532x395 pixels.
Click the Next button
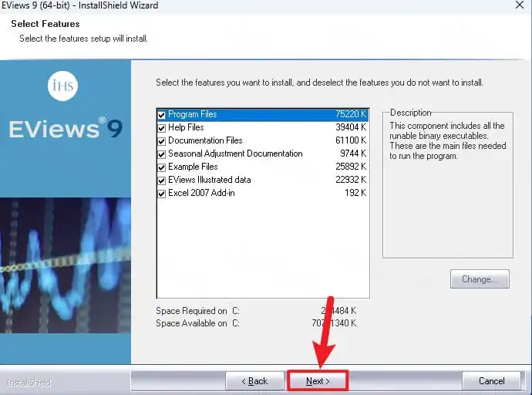click(x=318, y=381)
